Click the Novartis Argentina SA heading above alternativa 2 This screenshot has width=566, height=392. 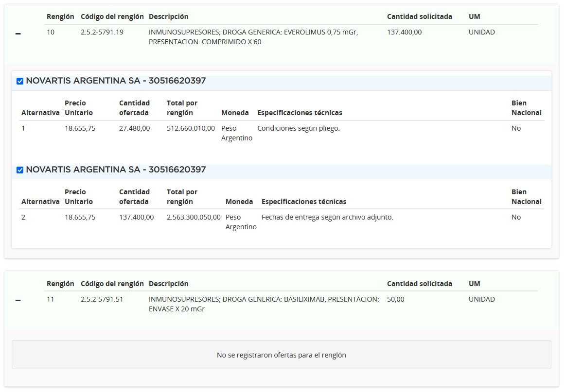tap(116, 170)
